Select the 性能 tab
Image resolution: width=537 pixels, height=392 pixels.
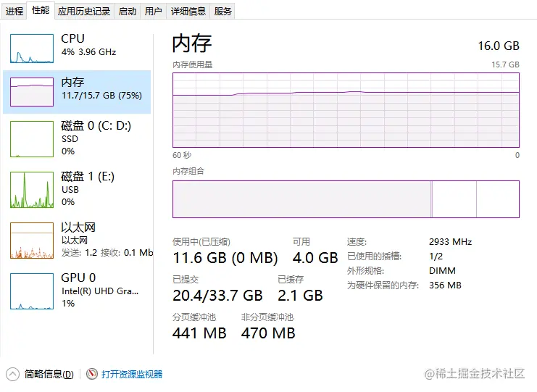tap(41, 10)
